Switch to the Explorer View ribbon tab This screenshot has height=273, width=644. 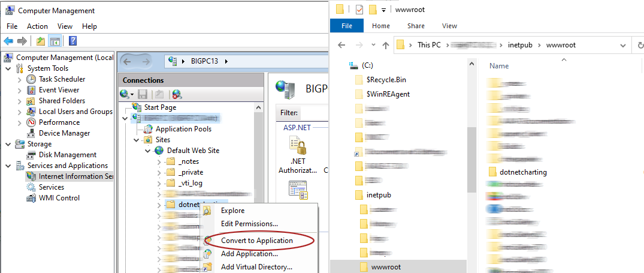coord(449,26)
